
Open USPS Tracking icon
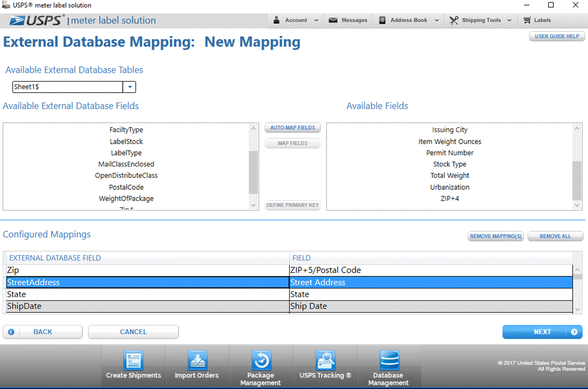325,360
